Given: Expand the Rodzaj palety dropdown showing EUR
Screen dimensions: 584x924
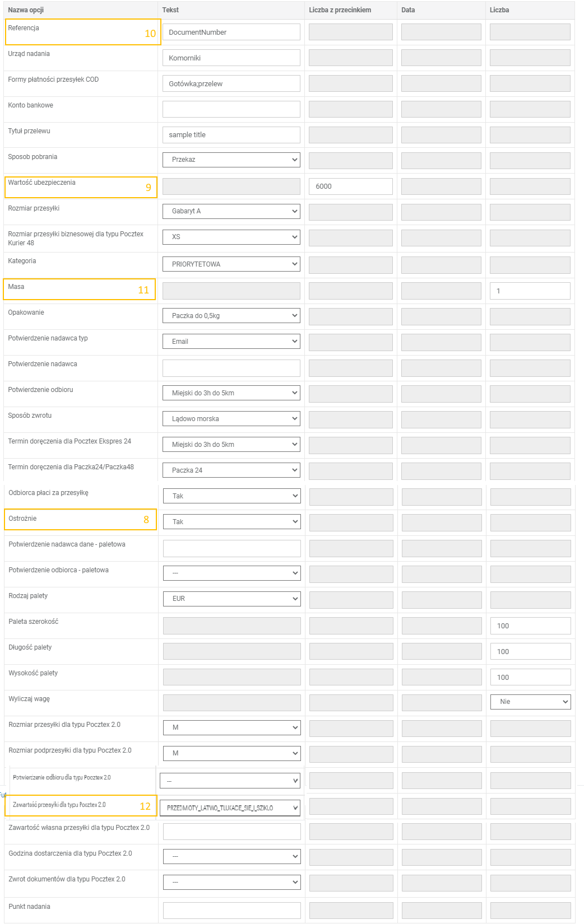Looking at the screenshot, I should 231,599.
